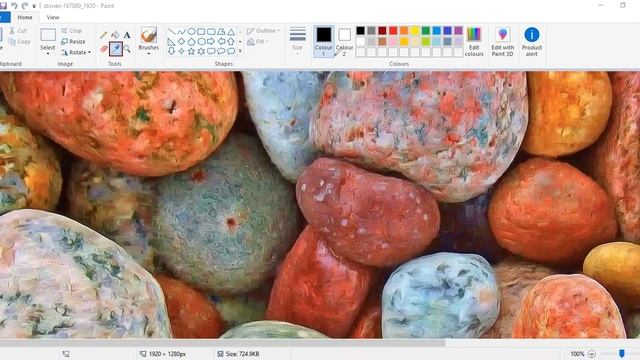Choose the straight Line shape

[171, 32]
